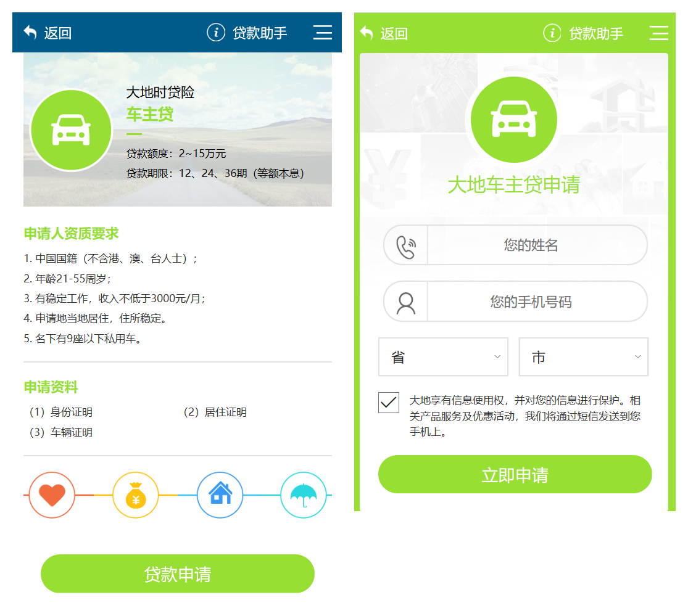Screen dimensions: 688x616
Task: Click the phone icon in form
Action: coord(406,247)
